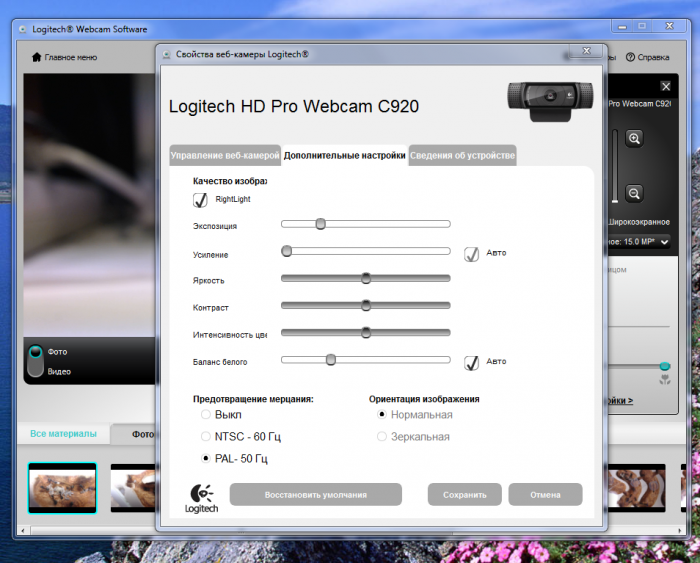700x563 pixels.
Task: Close the side panel with X icon
Action: pos(667,87)
